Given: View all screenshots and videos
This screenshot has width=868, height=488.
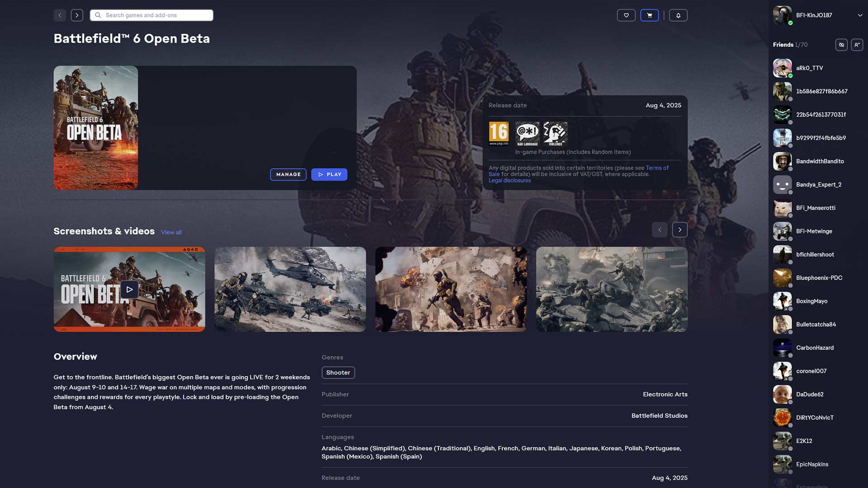Looking at the screenshot, I should pyautogui.click(x=171, y=232).
